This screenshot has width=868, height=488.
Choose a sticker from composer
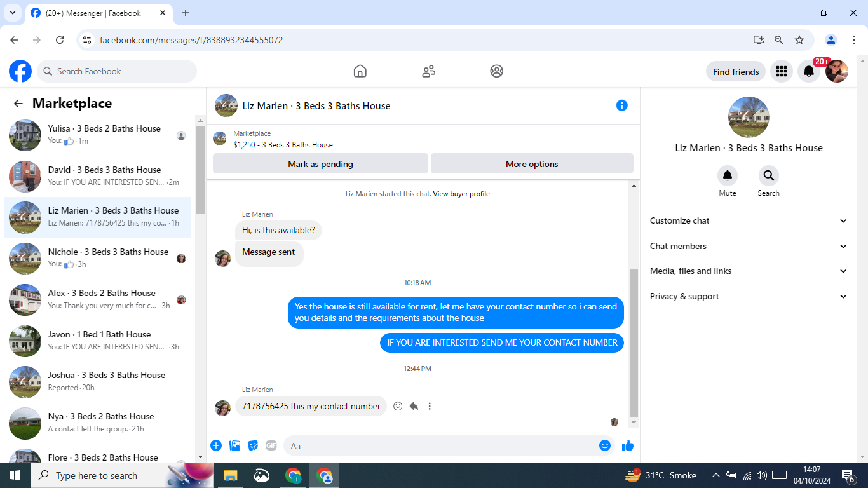point(253,445)
